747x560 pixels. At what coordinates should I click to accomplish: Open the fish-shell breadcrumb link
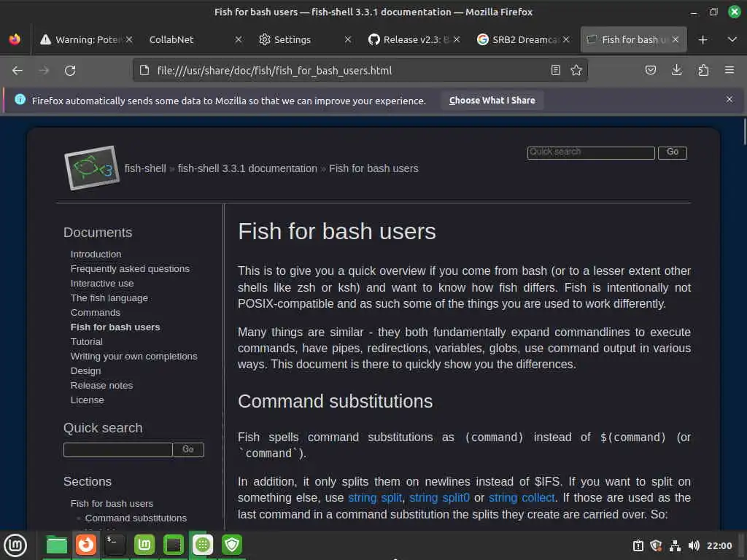point(145,168)
